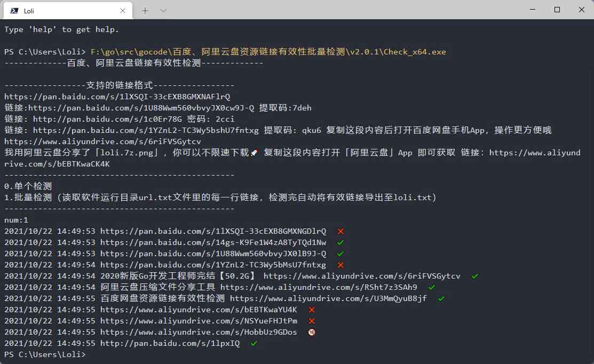This screenshot has width=594, height=364.
Task: Open result link pan.baidu.com/s/1U88Wwm560vbvyJX0lB9J-Q
Action: pyautogui.click(x=213, y=254)
